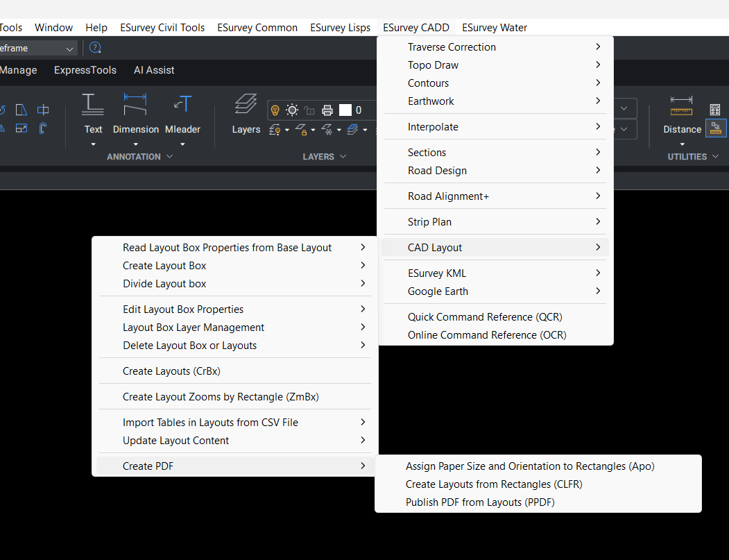Open the calculator icon in Utilities
Viewport: 729px width, 560px height.
[x=715, y=110]
